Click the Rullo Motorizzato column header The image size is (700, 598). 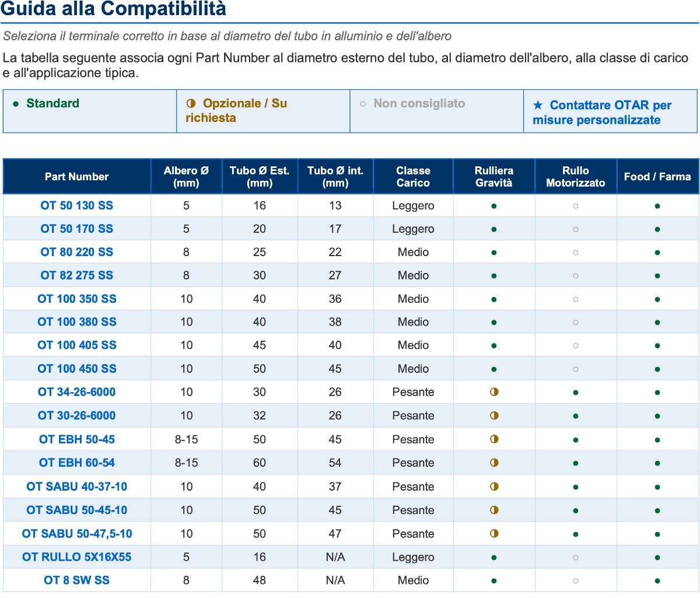pos(576,176)
